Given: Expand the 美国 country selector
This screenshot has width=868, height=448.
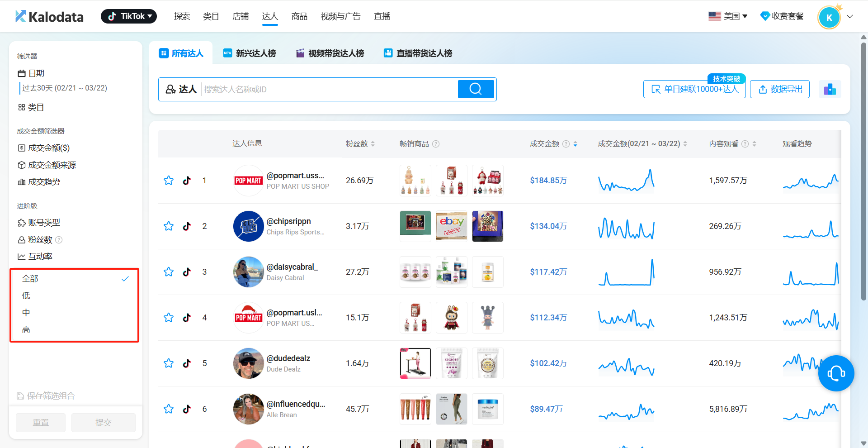Looking at the screenshot, I should click(x=728, y=16).
